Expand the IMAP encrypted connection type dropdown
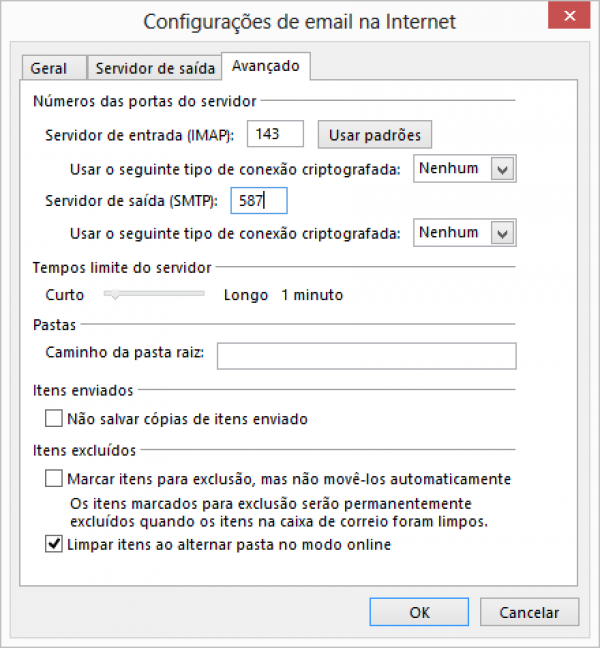This screenshot has width=600, height=648. (503, 169)
